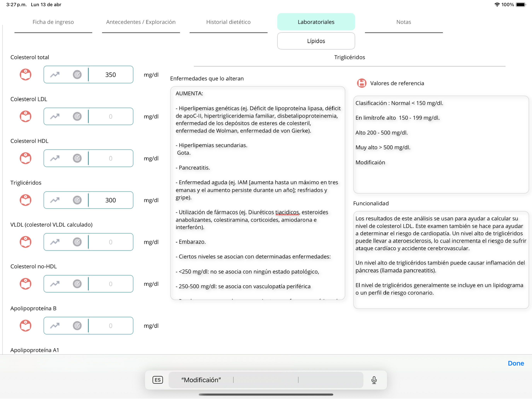The width and height of the screenshot is (532, 399).
Task: Tap the Apolipoproteína B value field
Action: (x=111, y=326)
